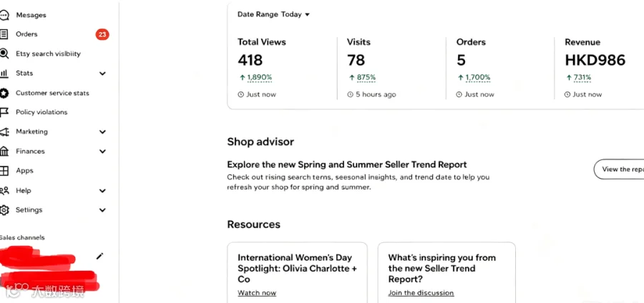Open the Date Range Today dropdown
This screenshot has height=303, width=644.
point(273,14)
